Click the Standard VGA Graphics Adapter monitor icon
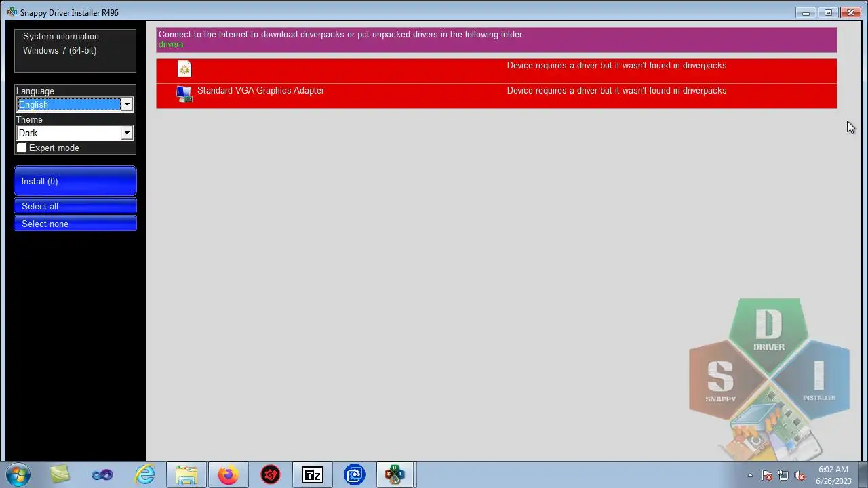Image resolution: width=868 pixels, height=488 pixels. [x=184, y=94]
